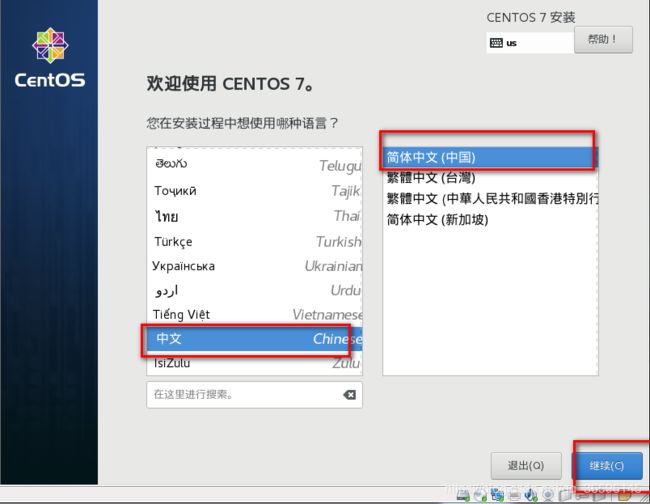
Task: Click the 帮助！ help button
Action: (603, 40)
